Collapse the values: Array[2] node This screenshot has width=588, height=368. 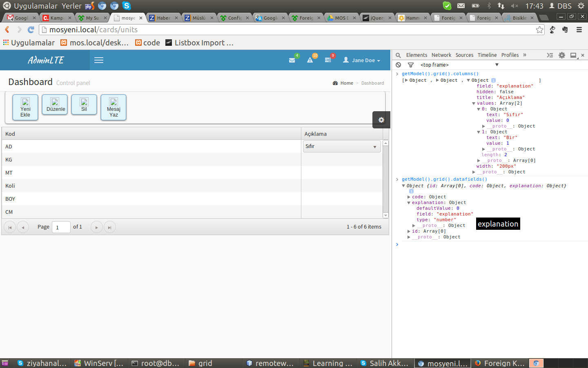[x=474, y=103]
